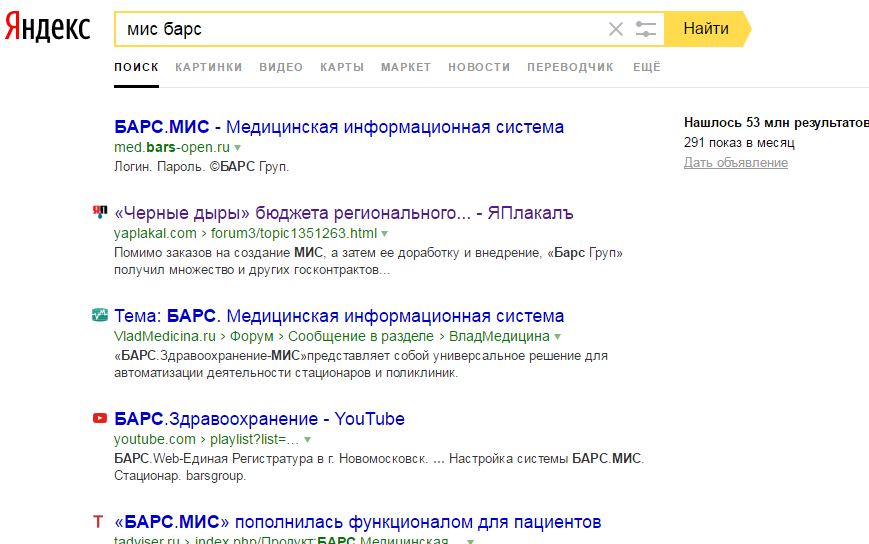Switch to the ВИДЕО tab
This screenshot has width=869, height=544.
click(x=281, y=67)
